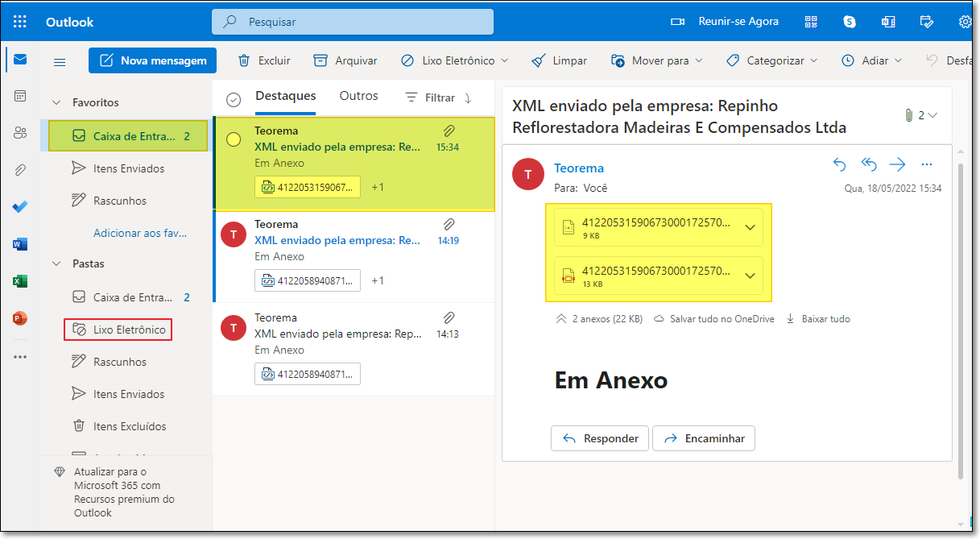Open the QR code icon in header

(811, 22)
